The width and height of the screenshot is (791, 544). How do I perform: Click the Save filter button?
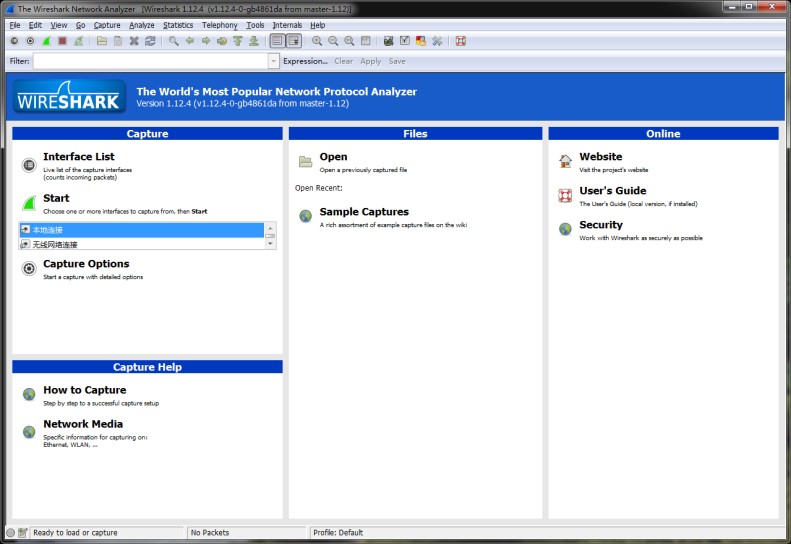397,61
